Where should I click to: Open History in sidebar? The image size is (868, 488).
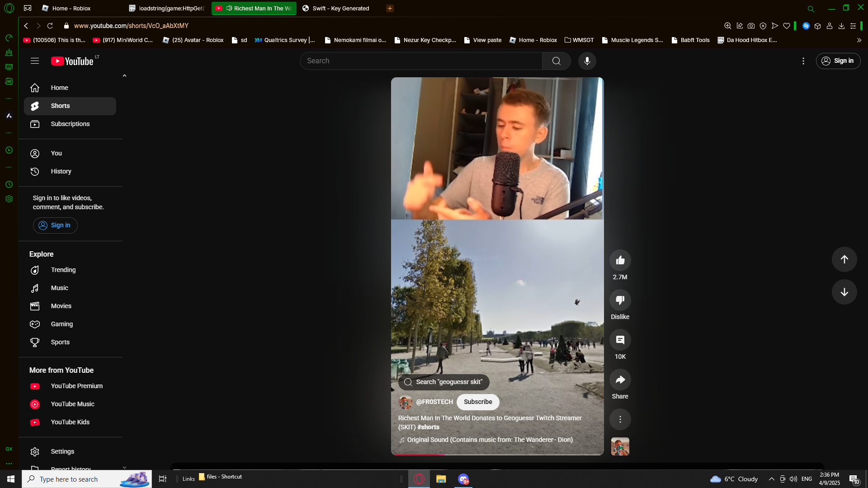point(70,172)
